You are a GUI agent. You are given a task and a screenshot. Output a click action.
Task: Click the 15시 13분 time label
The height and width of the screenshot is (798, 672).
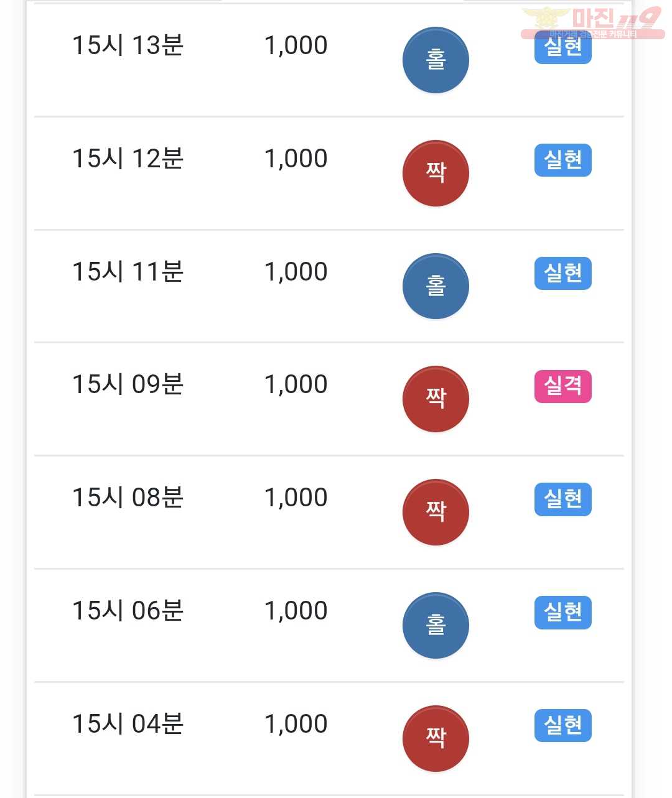click(x=128, y=45)
